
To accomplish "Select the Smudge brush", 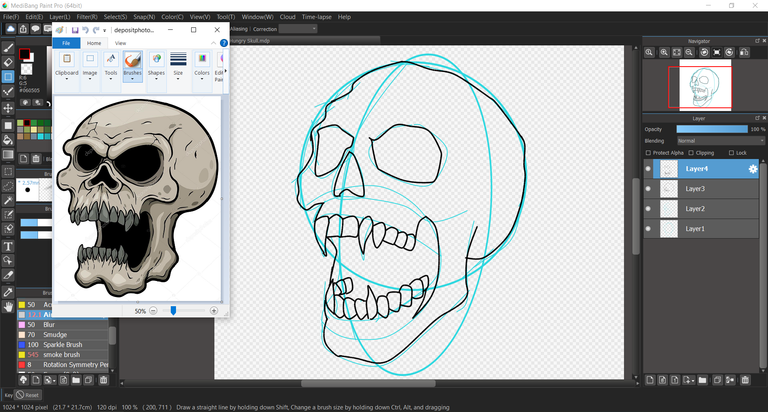I will click(x=63, y=335).
